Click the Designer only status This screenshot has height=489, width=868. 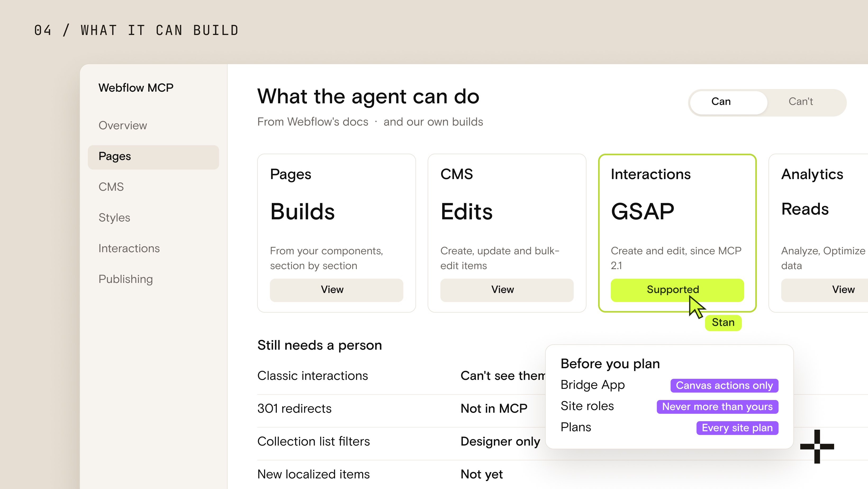[x=500, y=442]
